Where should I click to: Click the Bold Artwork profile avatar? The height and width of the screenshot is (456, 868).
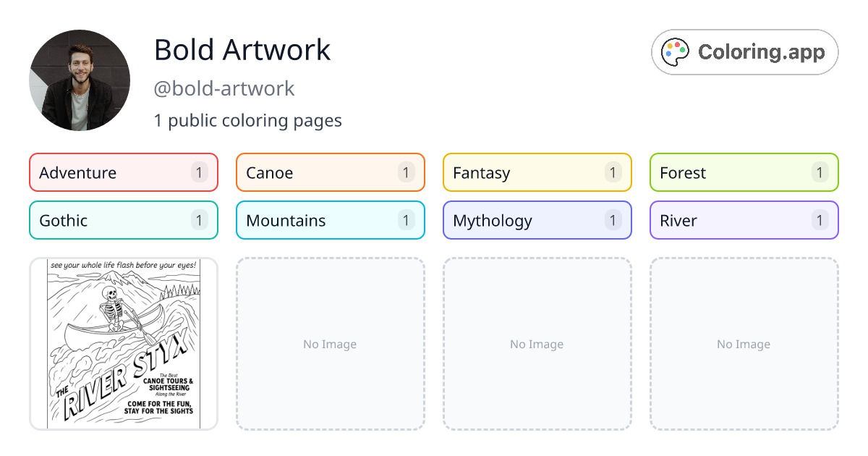(x=80, y=80)
